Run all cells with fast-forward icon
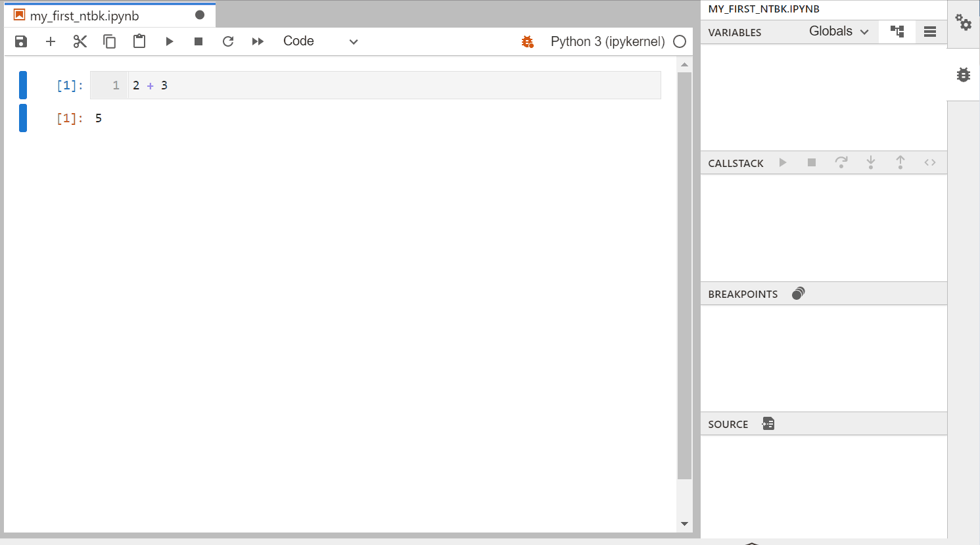The width and height of the screenshot is (980, 545). [x=257, y=41]
